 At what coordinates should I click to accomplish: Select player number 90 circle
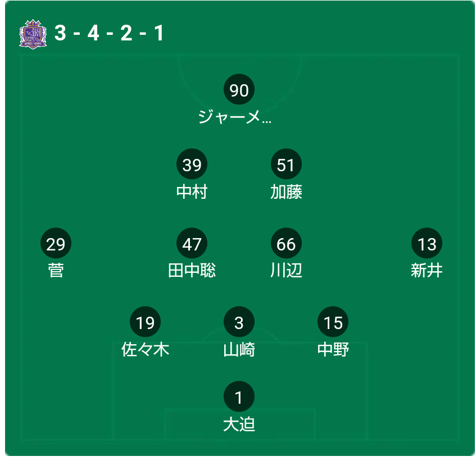[239, 89]
